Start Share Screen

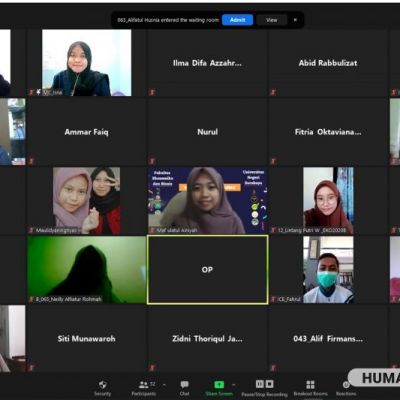point(219,388)
